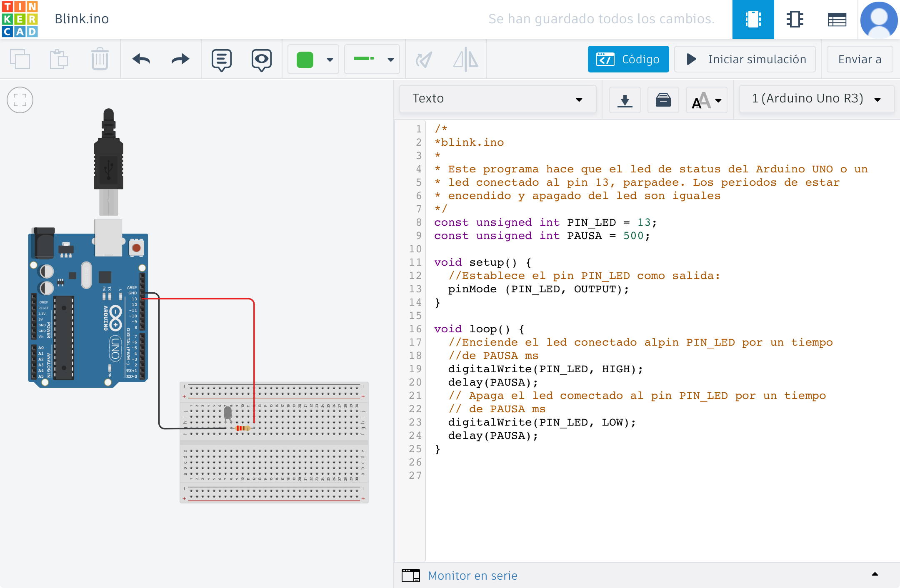Expand the Monitor en serie panel
Image resolution: width=900 pixels, height=588 pixels.
[x=875, y=575]
